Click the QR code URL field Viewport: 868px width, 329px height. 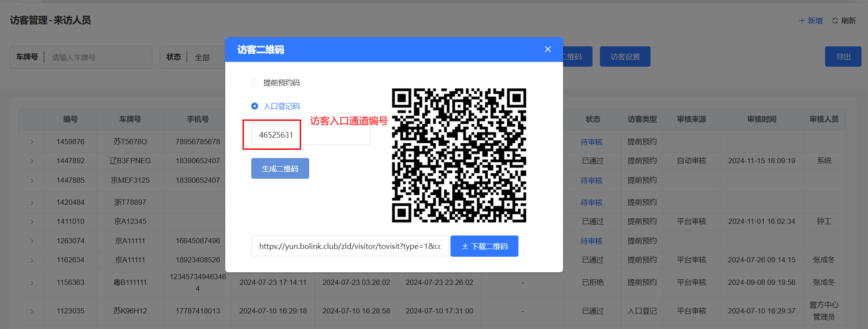pos(350,246)
